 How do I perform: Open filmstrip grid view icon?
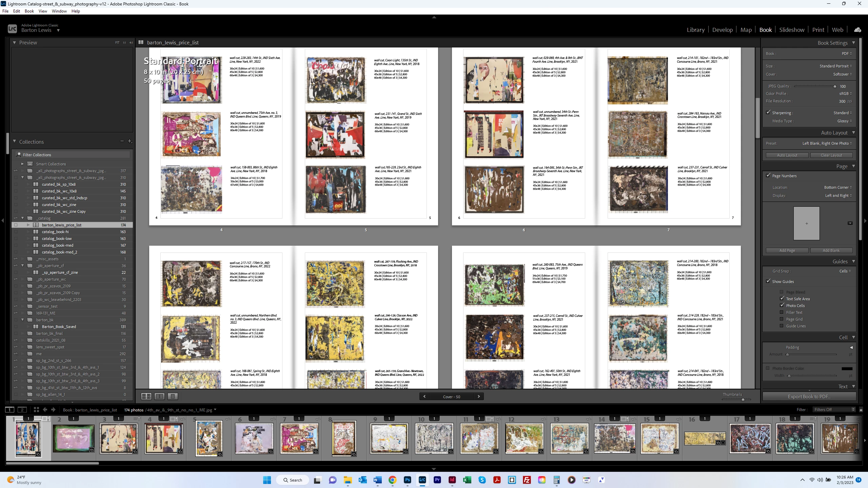[36, 410]
